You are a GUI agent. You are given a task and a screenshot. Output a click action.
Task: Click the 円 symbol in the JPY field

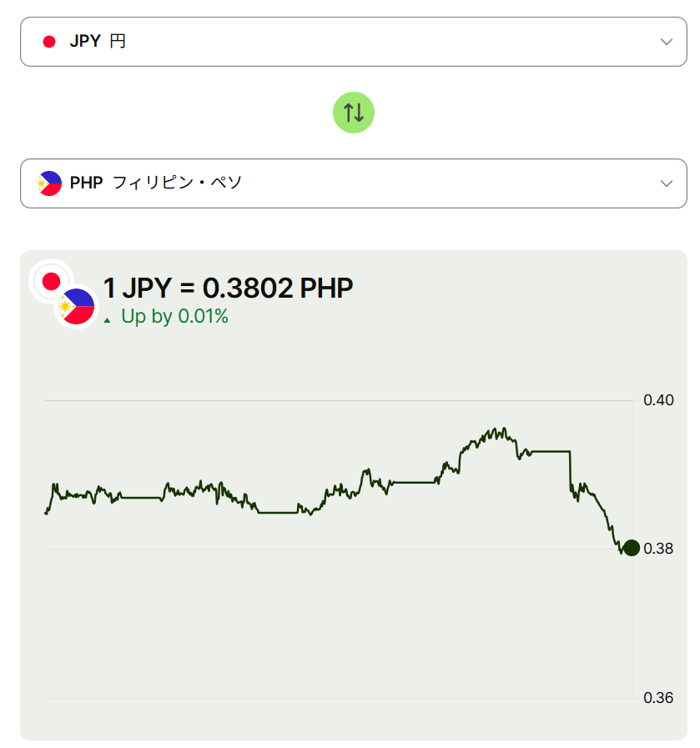click(x=118, y=42)
